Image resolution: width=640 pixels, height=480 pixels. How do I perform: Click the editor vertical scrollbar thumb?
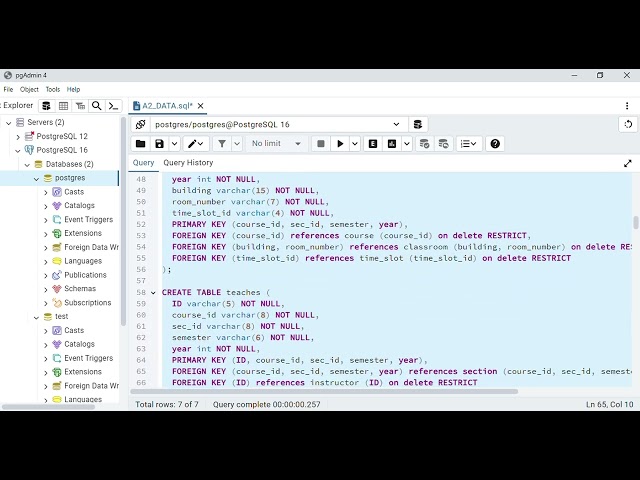(x=636, y=223)
